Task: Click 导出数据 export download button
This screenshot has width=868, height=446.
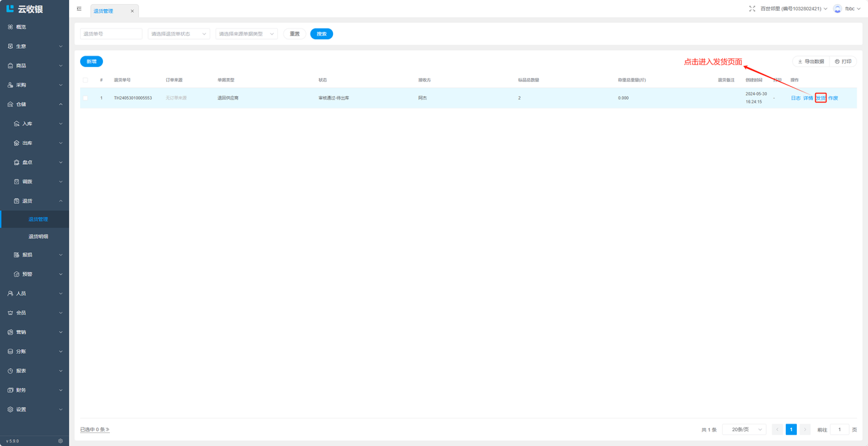Action: click(x=811, y=62)
